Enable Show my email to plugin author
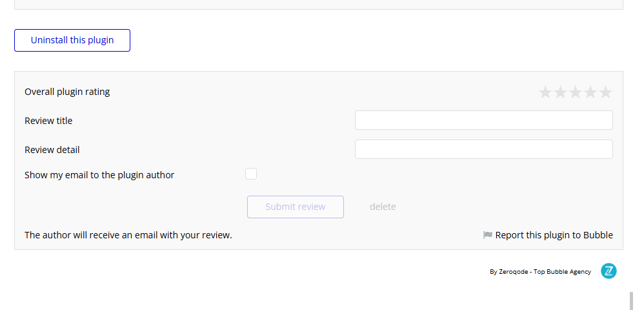The image size is (644, 310). (251, 174)
